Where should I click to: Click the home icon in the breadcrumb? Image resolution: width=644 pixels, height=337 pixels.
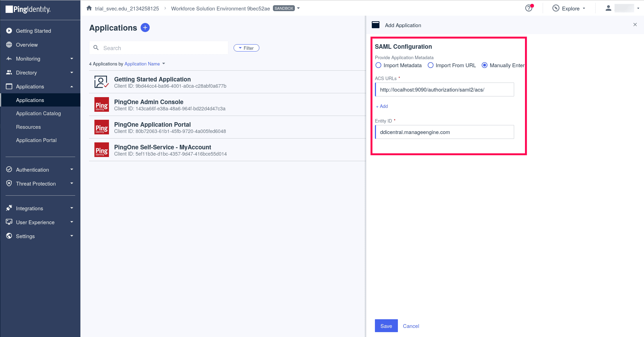pyautogui.click(x=89, y=8)
